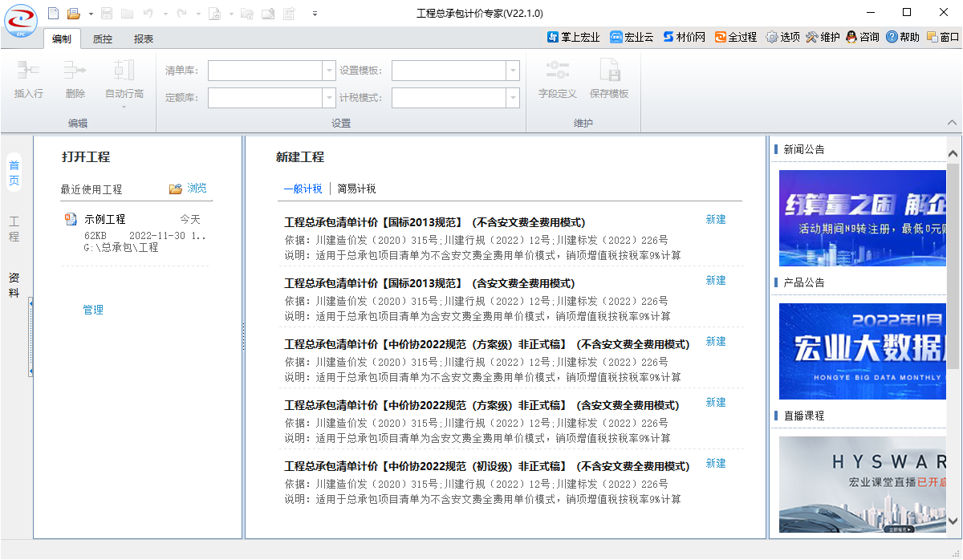
Task: Open the 掌上宏业 shortcut
Action: 573,37
